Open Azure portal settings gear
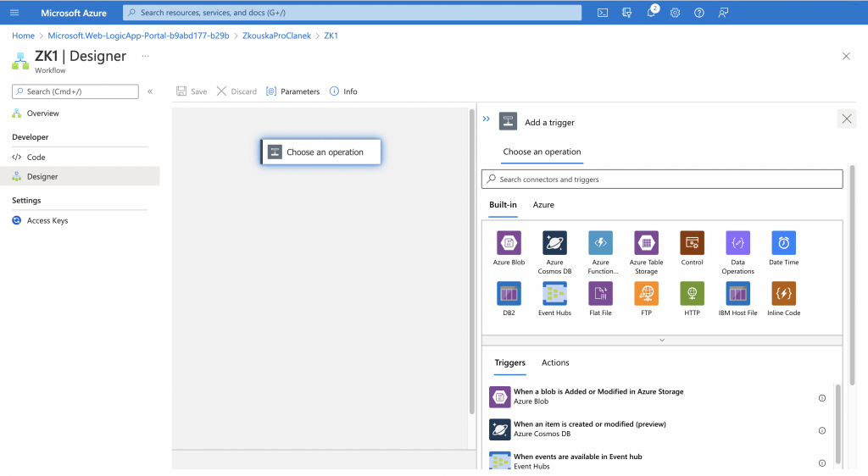The image size is (868, 476). click(675, 13)
